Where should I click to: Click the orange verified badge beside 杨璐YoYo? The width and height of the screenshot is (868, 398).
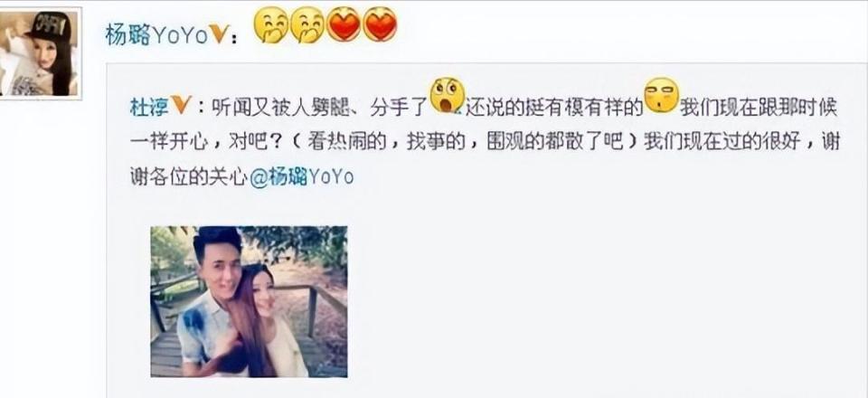pos(219,35)
